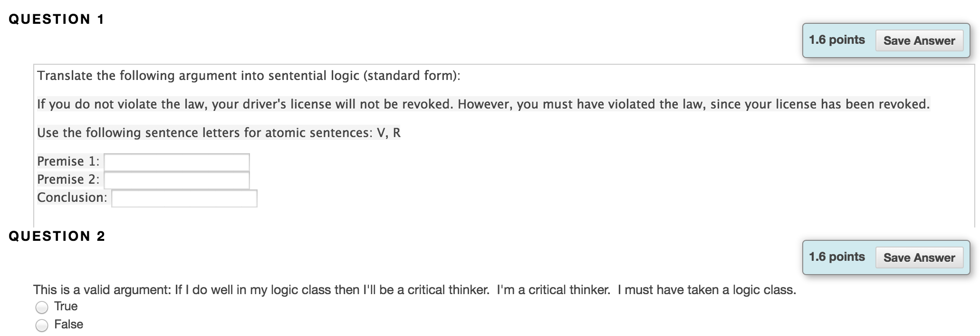Screen dimensions: 980x336
Task: Click inside the Premise 1 input field
Action: coord(176,162)
